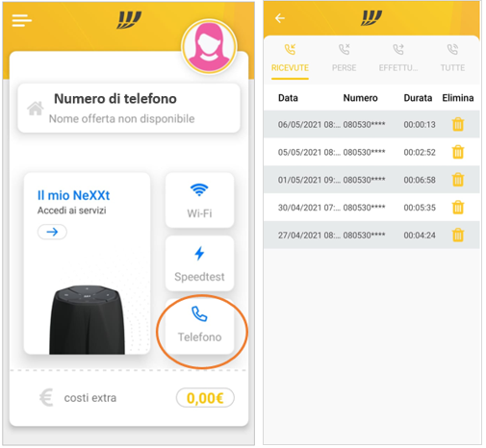
Task: Tap the back arrow in call log
Action: point(280,18)
